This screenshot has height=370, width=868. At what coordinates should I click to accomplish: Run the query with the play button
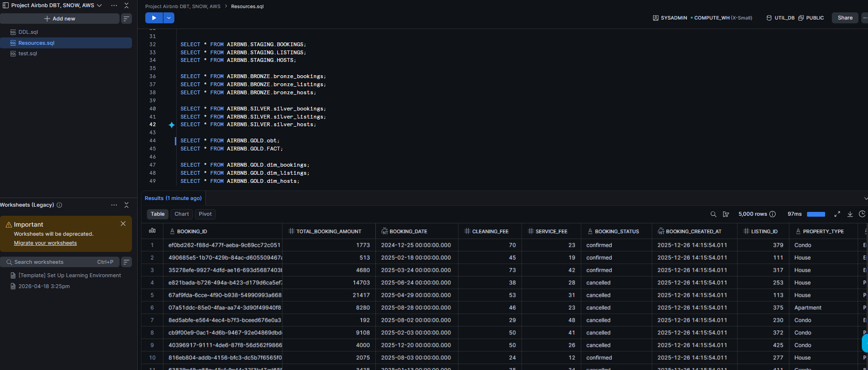pos(154,18)
